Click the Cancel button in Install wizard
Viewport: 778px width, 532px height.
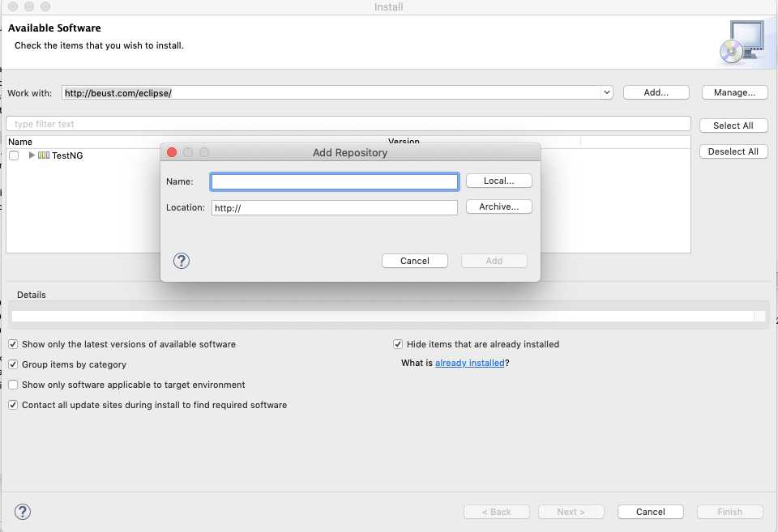651,512
